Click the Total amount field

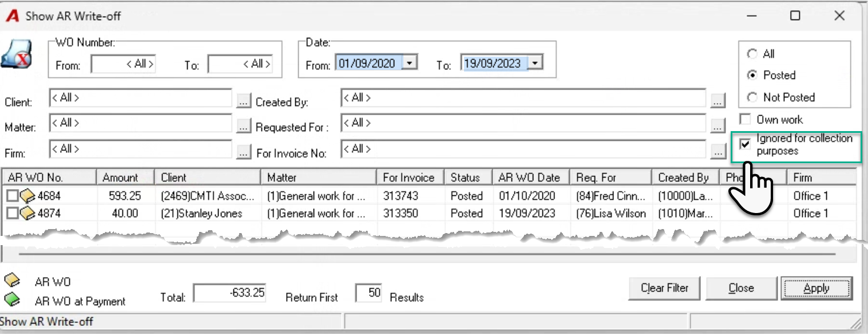[x=230, y=293]
